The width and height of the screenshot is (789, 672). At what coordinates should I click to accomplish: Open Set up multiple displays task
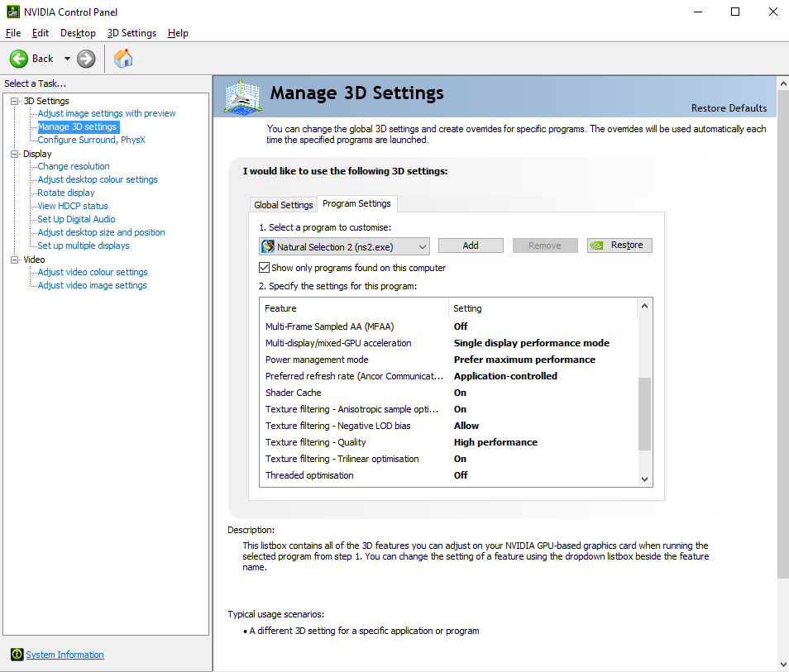[x=84, y=245]
